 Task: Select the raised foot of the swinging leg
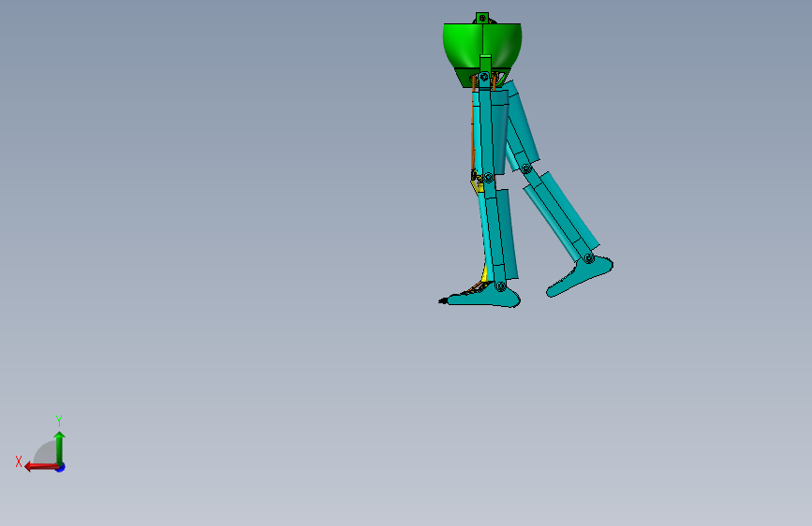tap(580, 277)
